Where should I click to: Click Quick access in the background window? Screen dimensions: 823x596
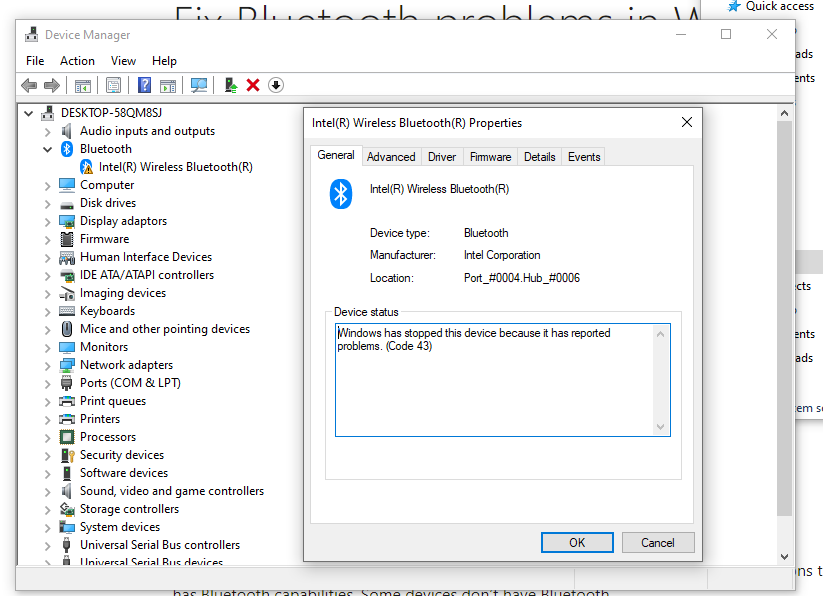(779, 6)
